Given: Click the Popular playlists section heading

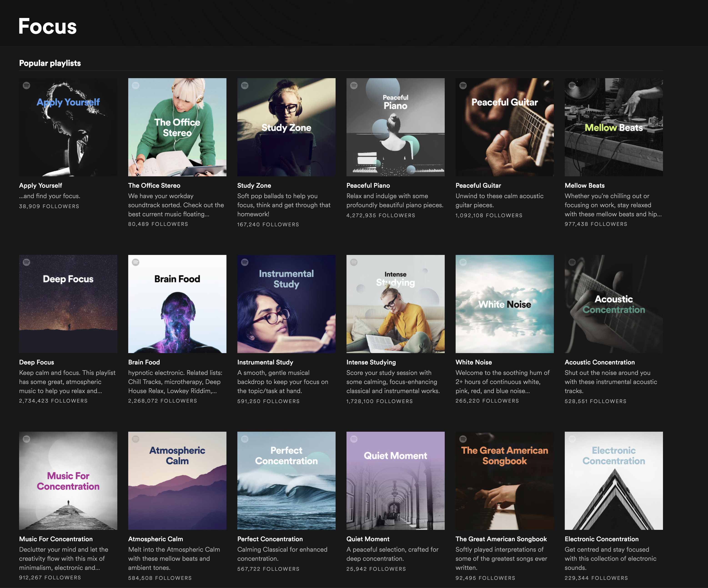Looking at the screenshot, I should coord(50,63).
